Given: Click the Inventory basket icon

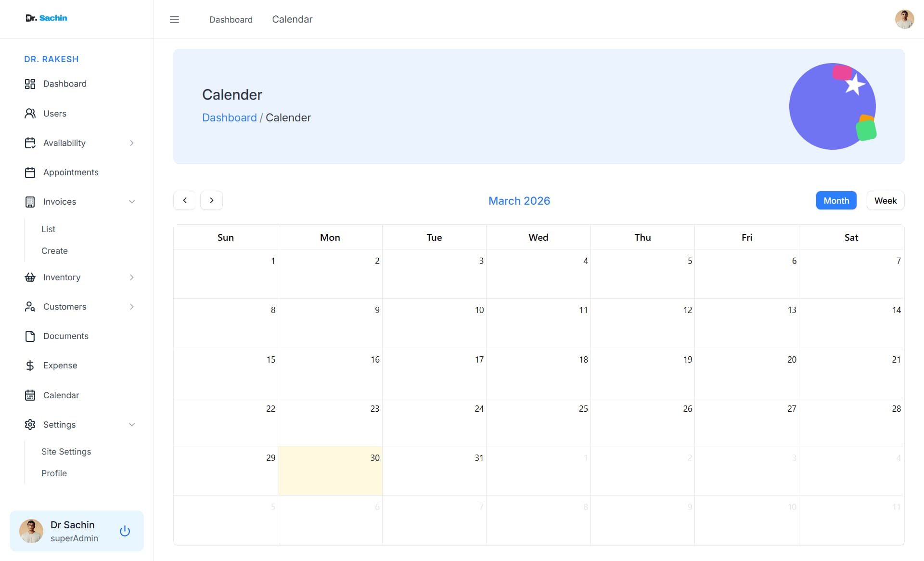Looking at the screenshot, I should click(x=30, y=277).
